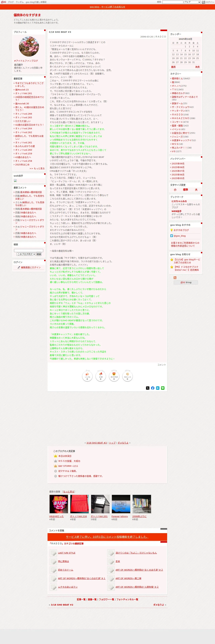Click the 応援 megaphone reaction button
Screen dimensions: 215x644
click(101, 376)
